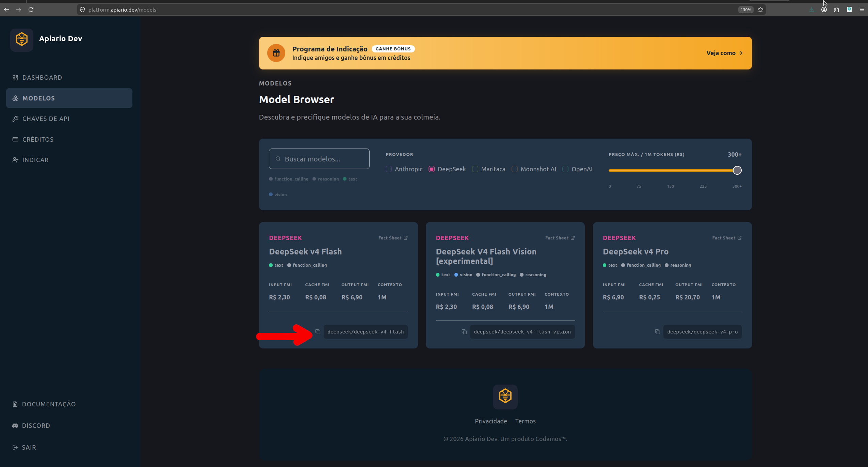Enable the Anthropic provider checkbox
This screenshot has width=868, height=467.
pos(389,169)
